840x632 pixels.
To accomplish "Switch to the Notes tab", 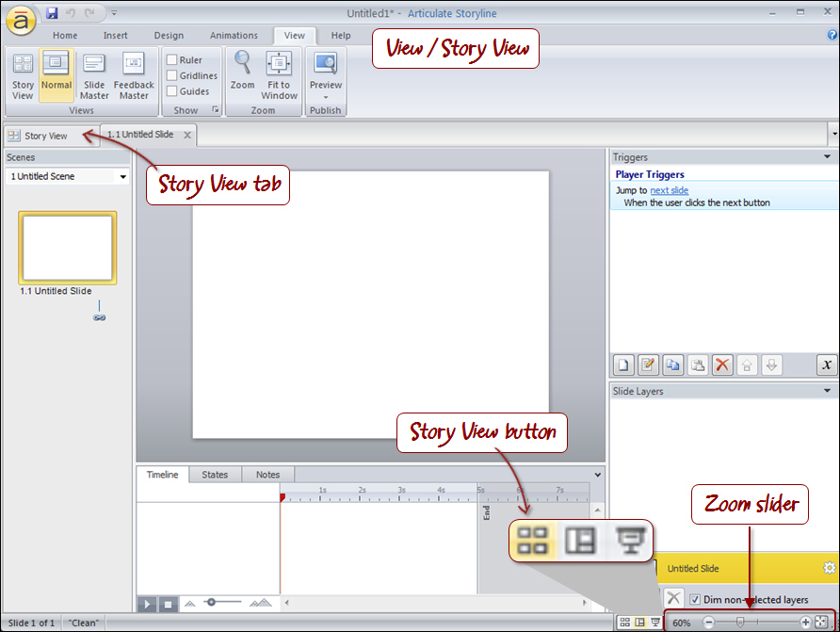I will point(267,475).
